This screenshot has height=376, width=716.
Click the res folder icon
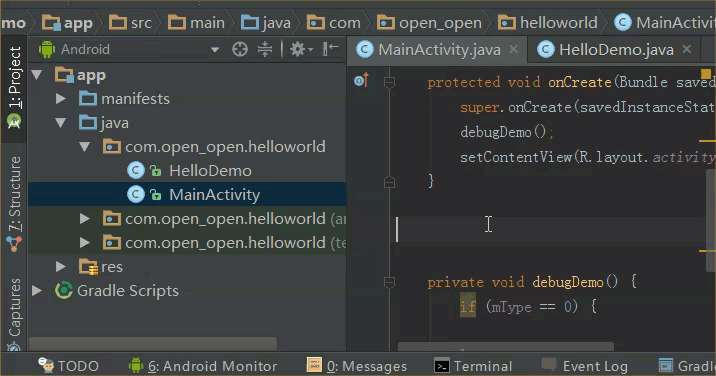[88, 266]
